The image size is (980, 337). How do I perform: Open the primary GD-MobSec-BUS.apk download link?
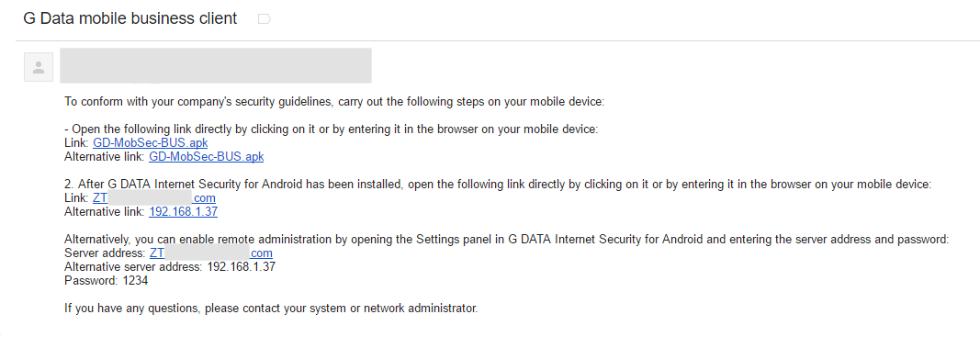click(150, 142)
